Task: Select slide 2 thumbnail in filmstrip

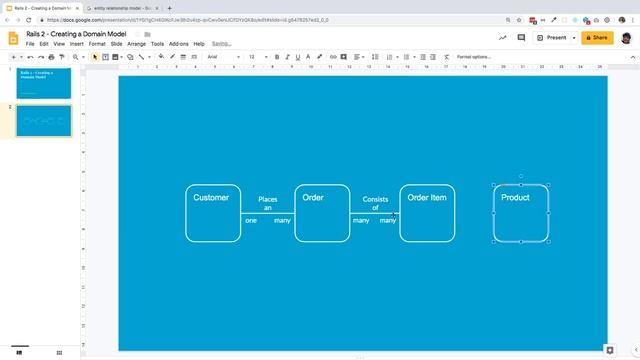Action: coord(44,121)
